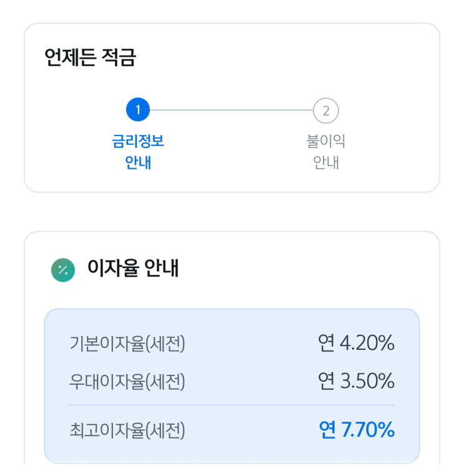Select the 우대이자율(세전) label
This screenshot has width=464, height=476.
tap(127, 381)
